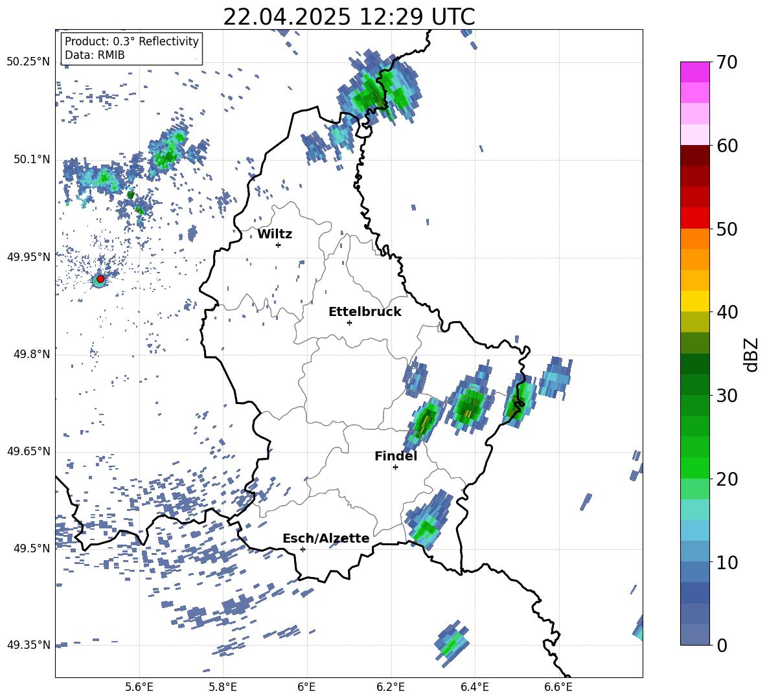Click 'Product: 0.3° Reflectivity' text
Screen dimensions: 767x700
click(x=132, y=41)
